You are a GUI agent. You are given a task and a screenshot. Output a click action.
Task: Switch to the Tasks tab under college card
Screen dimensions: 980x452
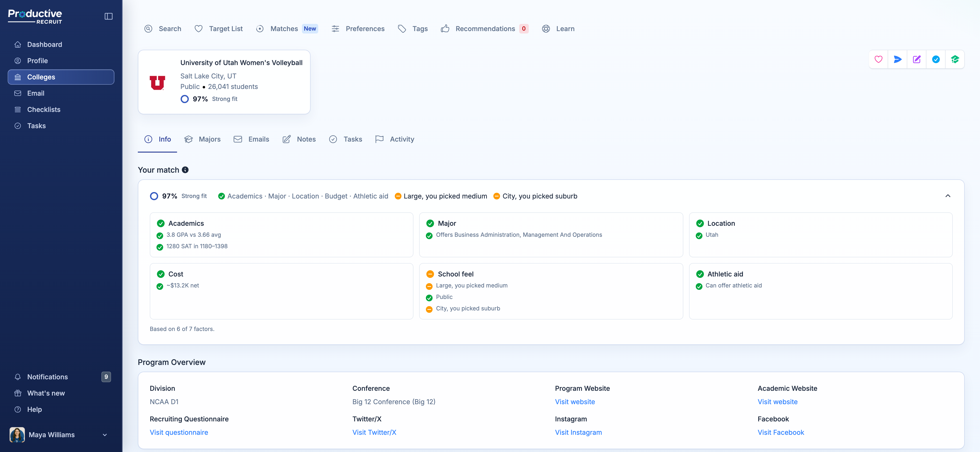click(345, 139)
